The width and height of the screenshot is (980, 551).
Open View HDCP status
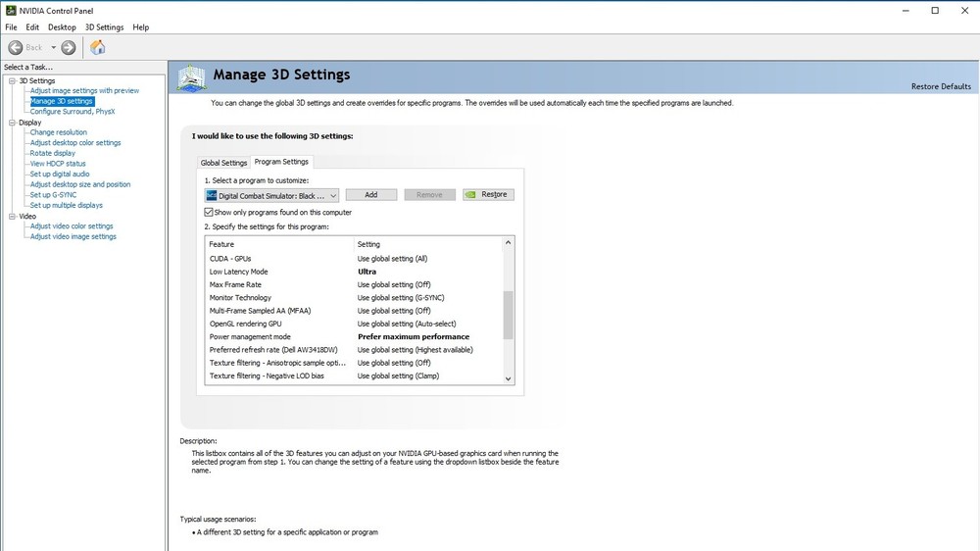(58, 164)
